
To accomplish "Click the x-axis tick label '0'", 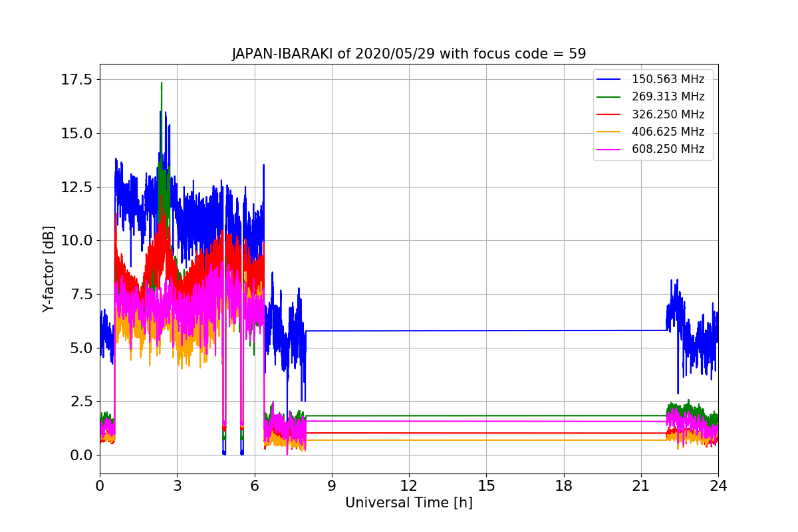I will [x=100, y=485].
